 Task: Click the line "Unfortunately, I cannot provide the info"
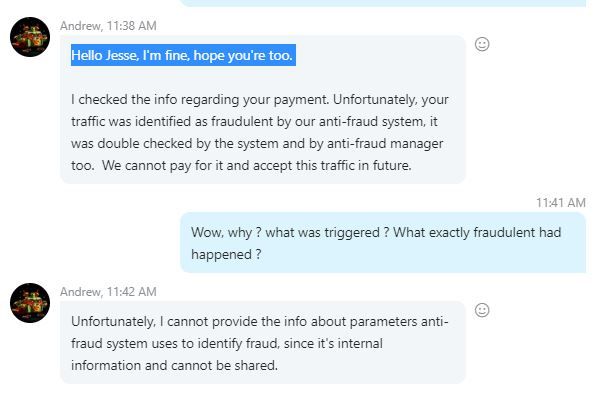point(259,321)
